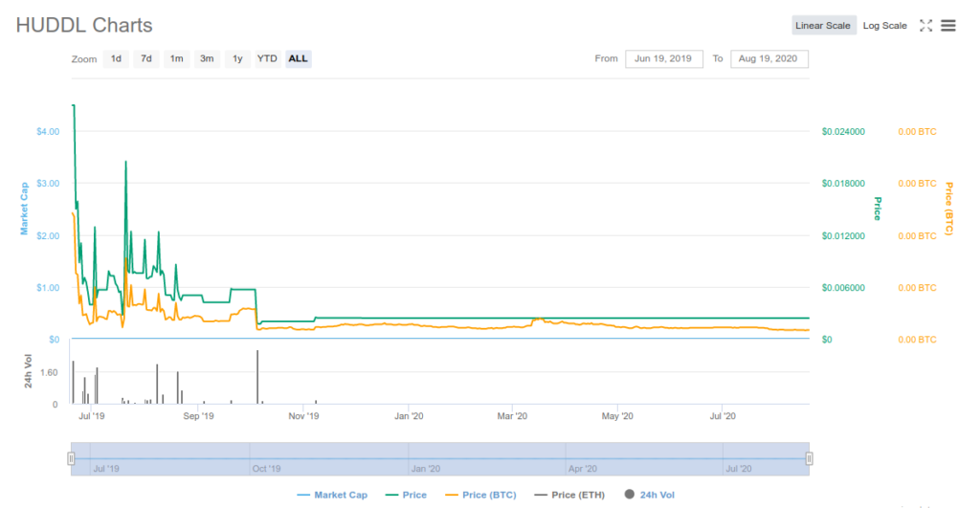This screenshot has width=980, height=508.
Task: Click the Nov '19 x-axis label
Action: tap(303, 415)
